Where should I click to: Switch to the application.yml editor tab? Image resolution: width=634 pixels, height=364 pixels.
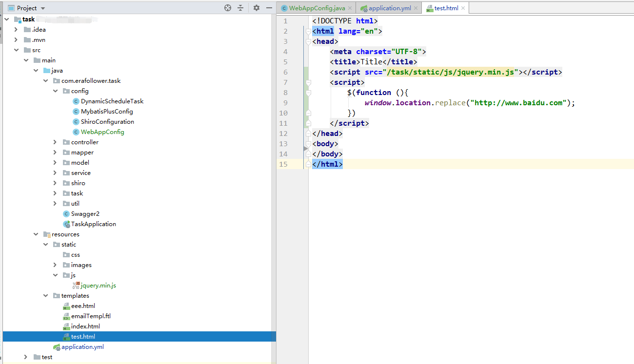click(389, 8)
